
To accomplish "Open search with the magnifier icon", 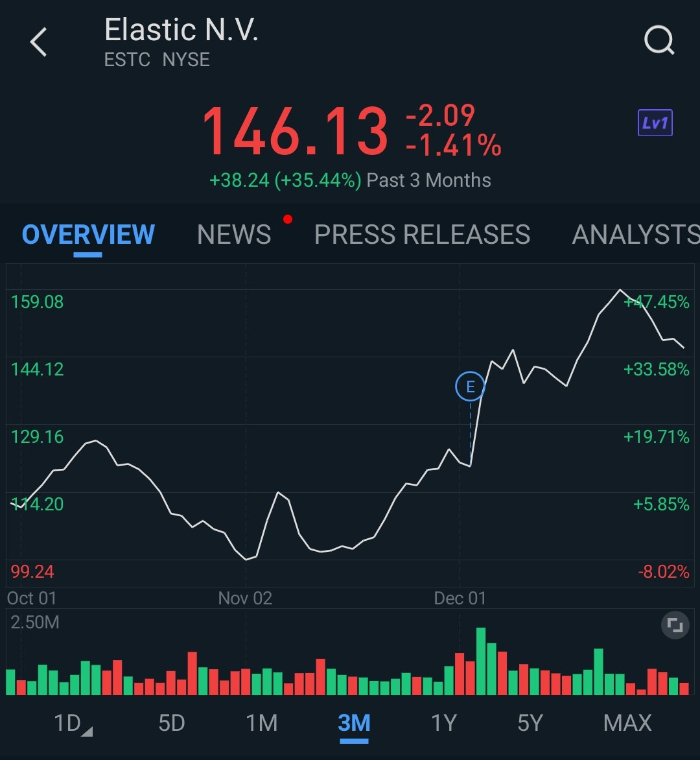I will (659, 40).
